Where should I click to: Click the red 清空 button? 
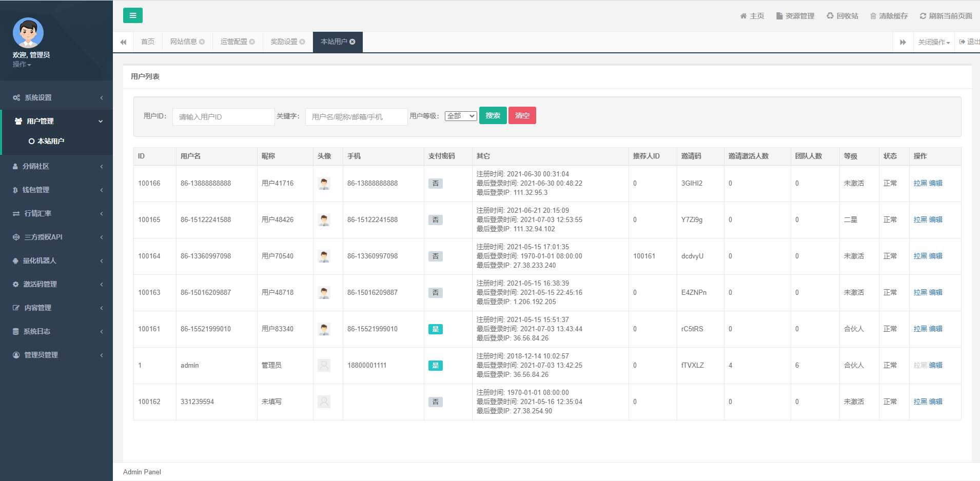pos(522,115)
